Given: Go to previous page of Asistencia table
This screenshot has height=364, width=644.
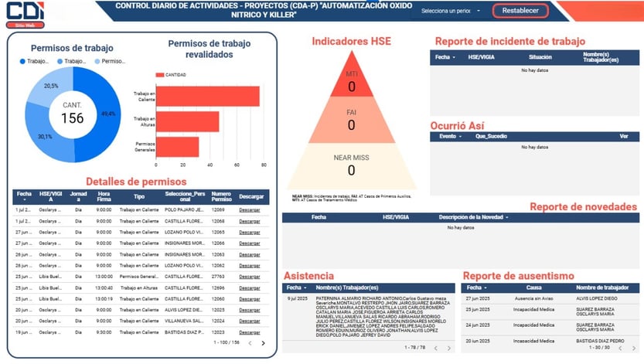Looking at the screenshot, I should click(x=436, y=348).
